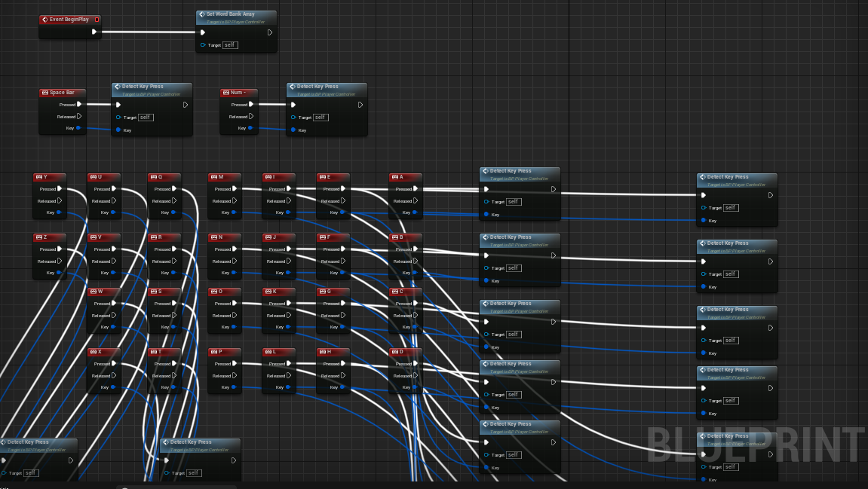Click the Key output pin on Num - node
The width and height of the screenshot is (868, 489).
click(x=250, y=128)
